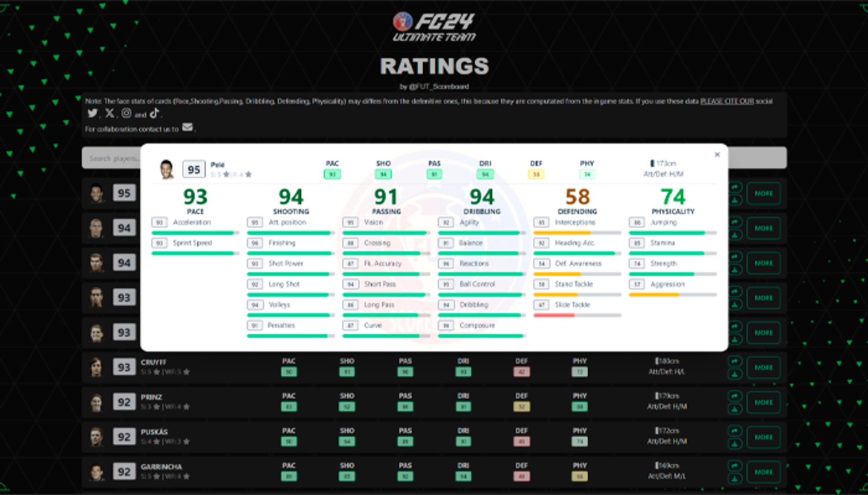Viewport: 868px width, 495px height.
Task: Click the share arrow icon in Garrincha row
Action: (x=735, y=466)
